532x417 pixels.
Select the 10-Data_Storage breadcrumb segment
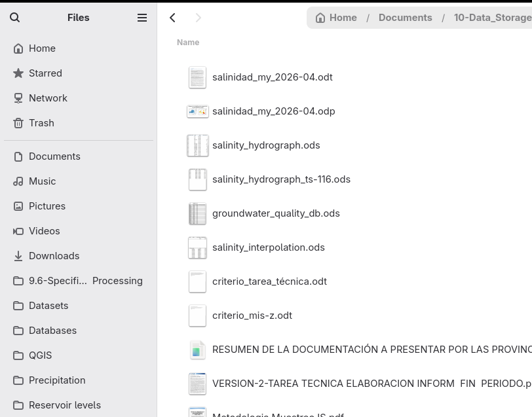(493, 18)
